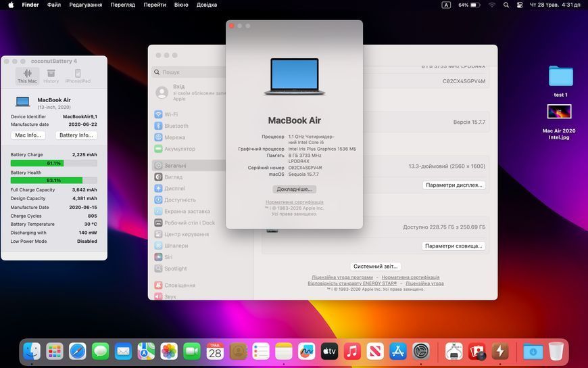Open Mail from the Dock
588x368 pixels.
[124, 352]
